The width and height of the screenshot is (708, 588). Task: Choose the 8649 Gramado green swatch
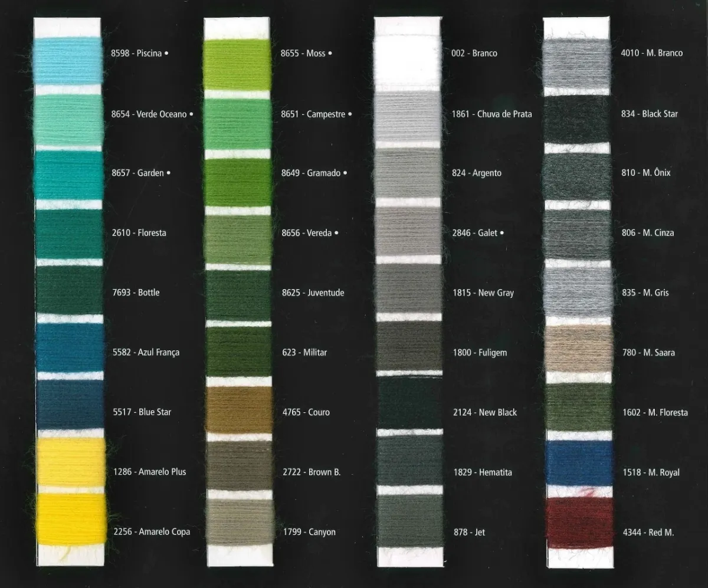[238, 182]
